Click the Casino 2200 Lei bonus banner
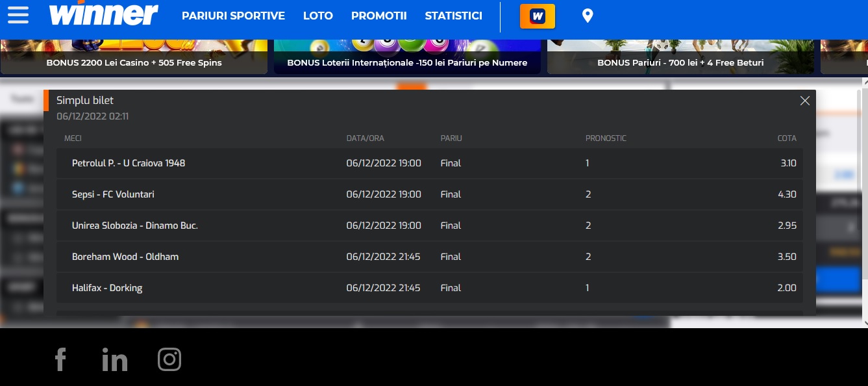This screenshot has height=386, width=868. (134, 57)
